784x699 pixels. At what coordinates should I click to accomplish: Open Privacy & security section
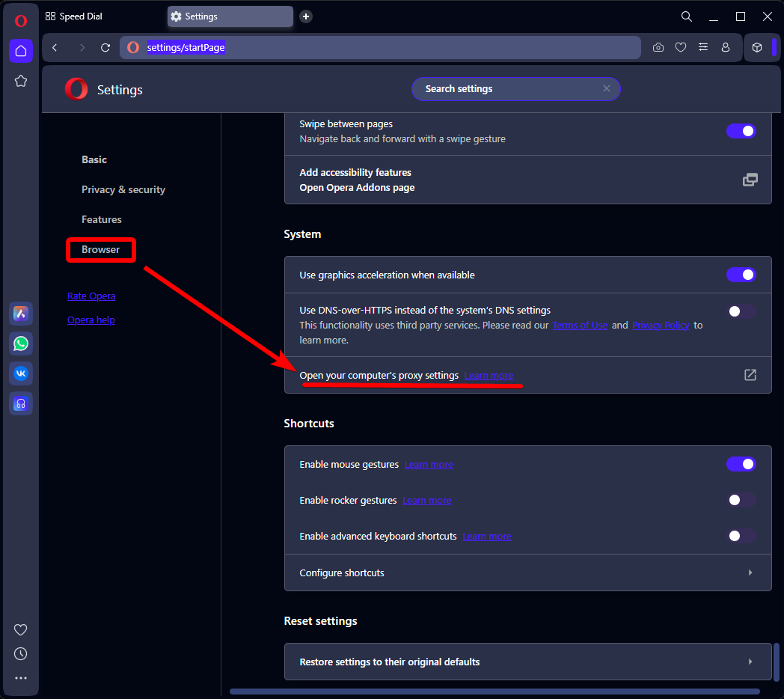(x=123, y=189)
